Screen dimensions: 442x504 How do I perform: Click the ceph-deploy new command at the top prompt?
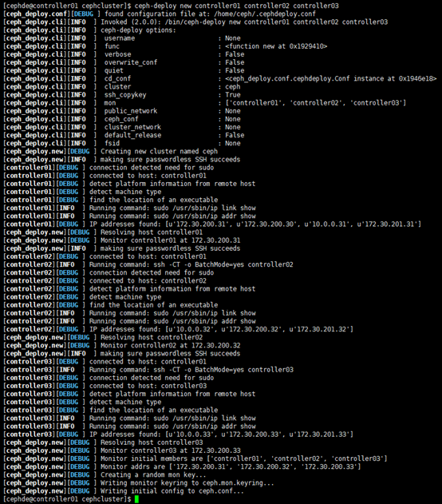coord(236,6)
